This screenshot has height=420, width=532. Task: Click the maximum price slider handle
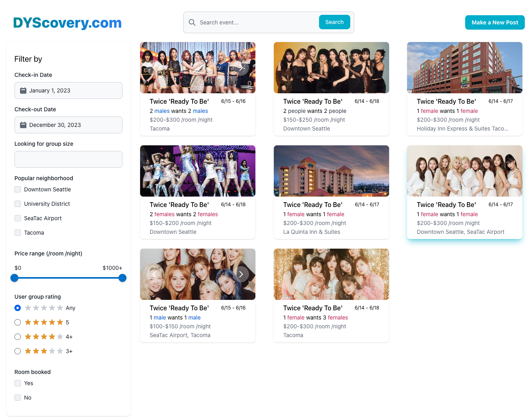pyautogui.click(x=122, y=278)
